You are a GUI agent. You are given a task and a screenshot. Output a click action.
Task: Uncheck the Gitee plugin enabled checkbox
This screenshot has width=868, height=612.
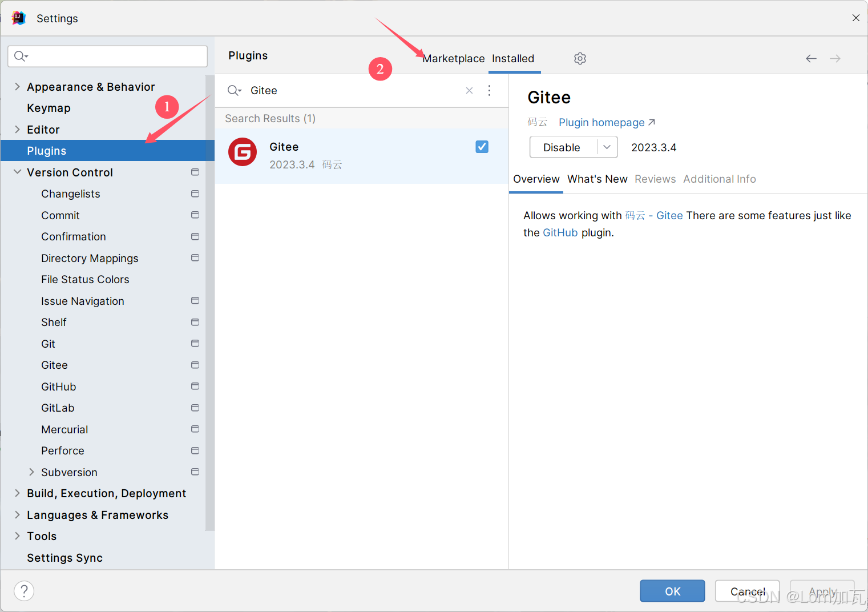pos(482,147)
